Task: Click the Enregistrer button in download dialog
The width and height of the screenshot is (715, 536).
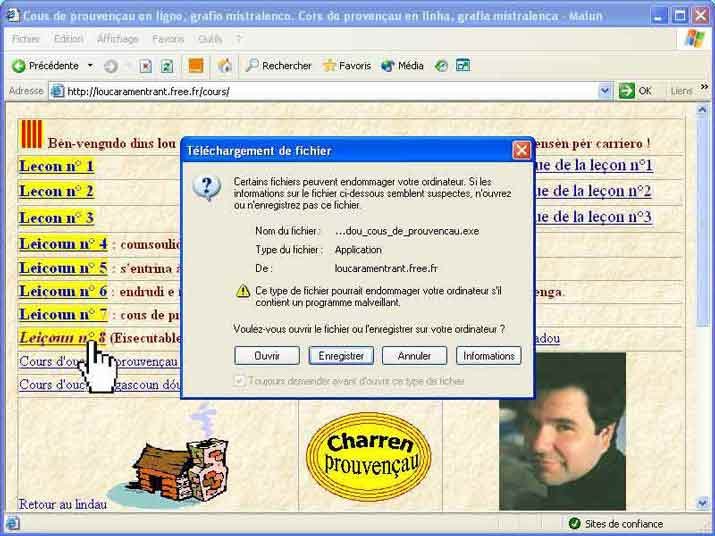Action: [341, 356]
